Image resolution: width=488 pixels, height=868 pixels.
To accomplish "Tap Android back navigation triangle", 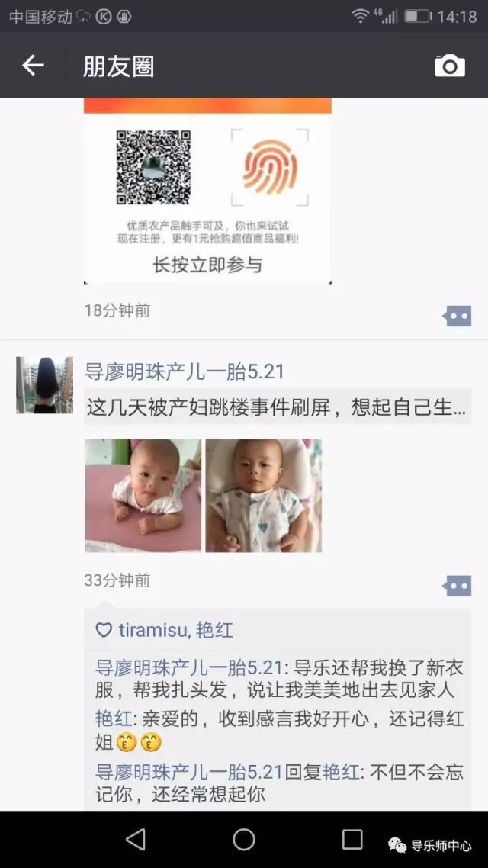I will (x=136, y=839).
